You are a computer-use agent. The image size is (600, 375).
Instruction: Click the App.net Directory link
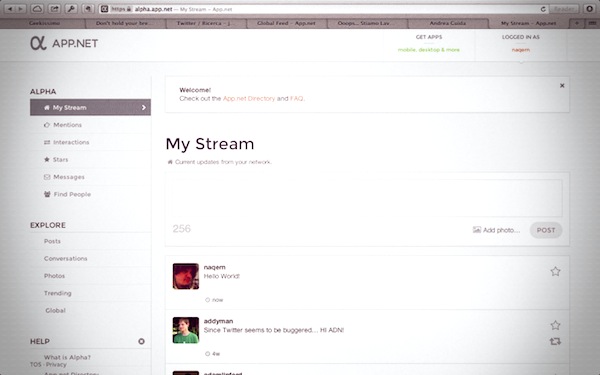tap(249, 98)
